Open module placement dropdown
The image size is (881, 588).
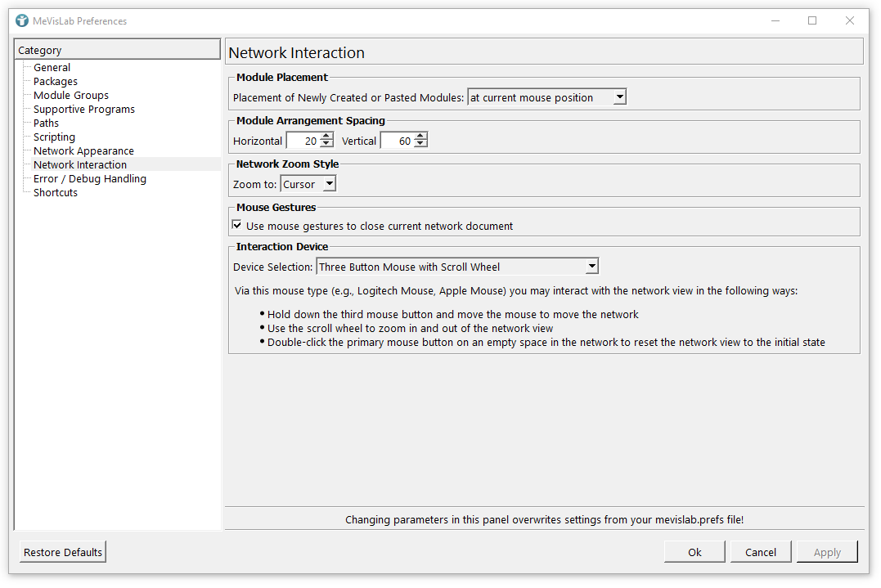point(619,97)
